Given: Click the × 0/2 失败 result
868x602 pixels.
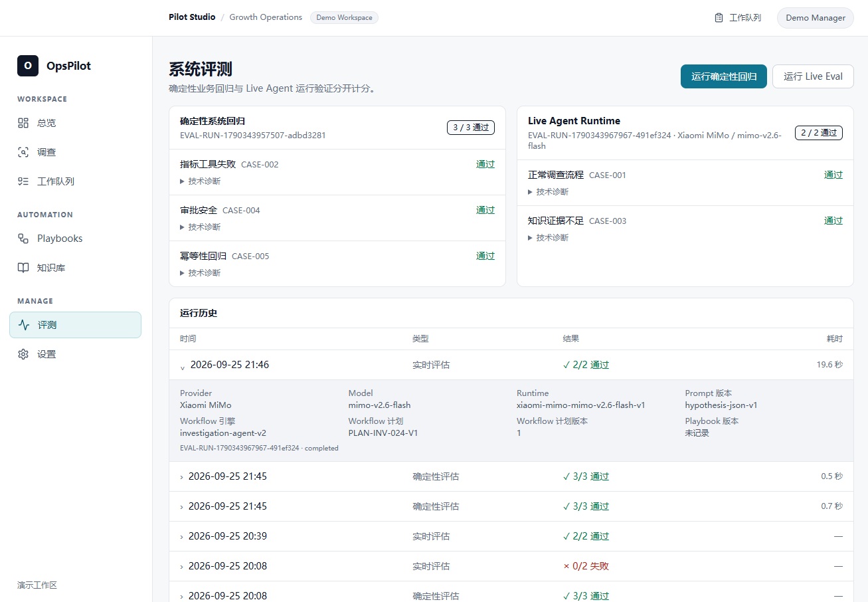Looking at the screenshot, I should click(586, 566).
